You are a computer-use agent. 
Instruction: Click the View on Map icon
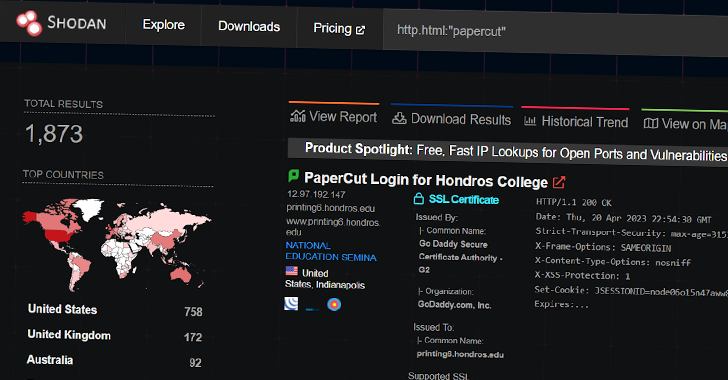650,123
